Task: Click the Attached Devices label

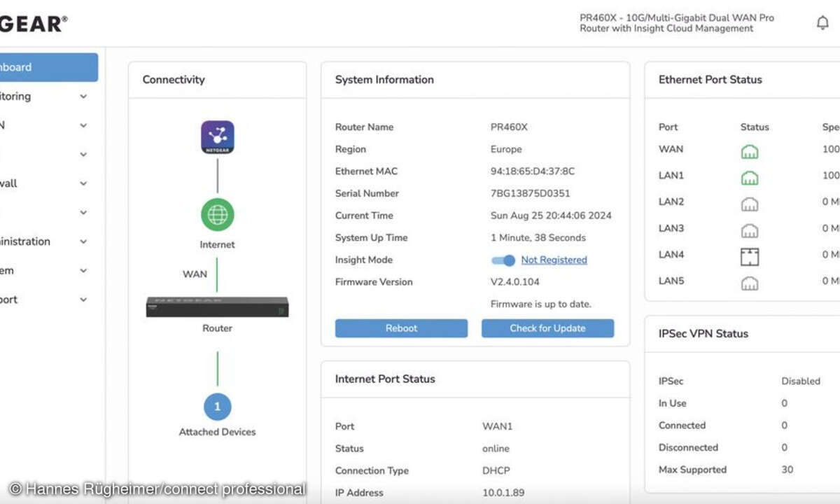Action: [217, 432]
